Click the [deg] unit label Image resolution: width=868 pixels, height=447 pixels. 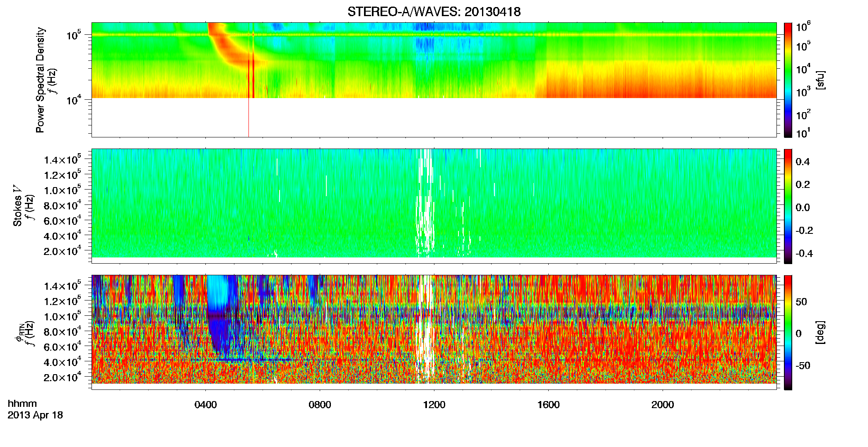click(x=820, y=332)
